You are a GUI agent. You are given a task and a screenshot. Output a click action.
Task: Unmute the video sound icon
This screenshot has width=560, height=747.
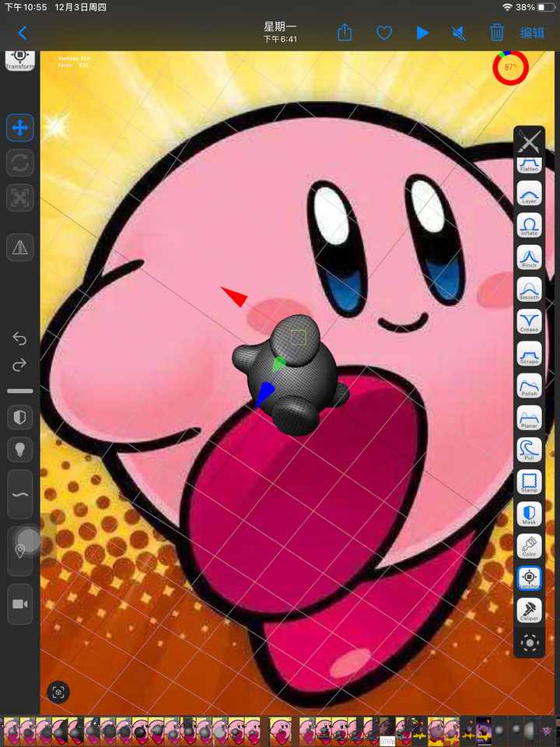(459, 33)
